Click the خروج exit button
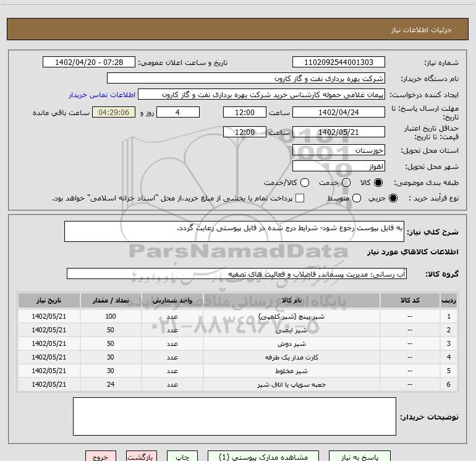 coord(101,457)
